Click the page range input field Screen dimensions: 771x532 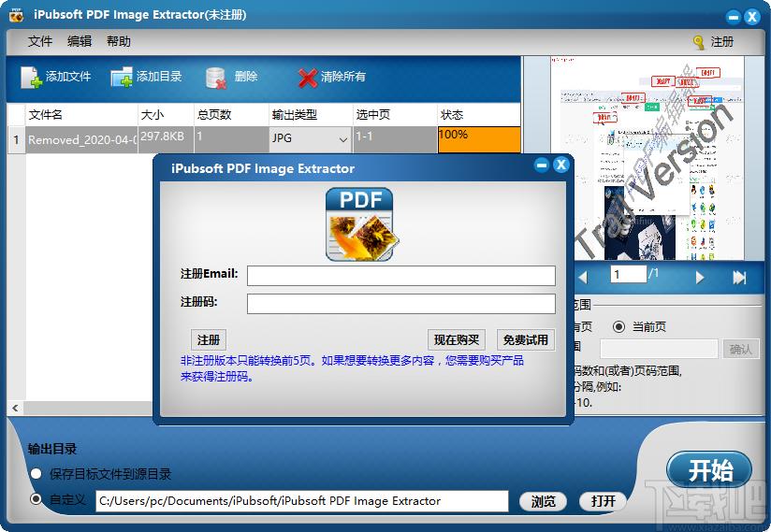click(x=659, y=350)
